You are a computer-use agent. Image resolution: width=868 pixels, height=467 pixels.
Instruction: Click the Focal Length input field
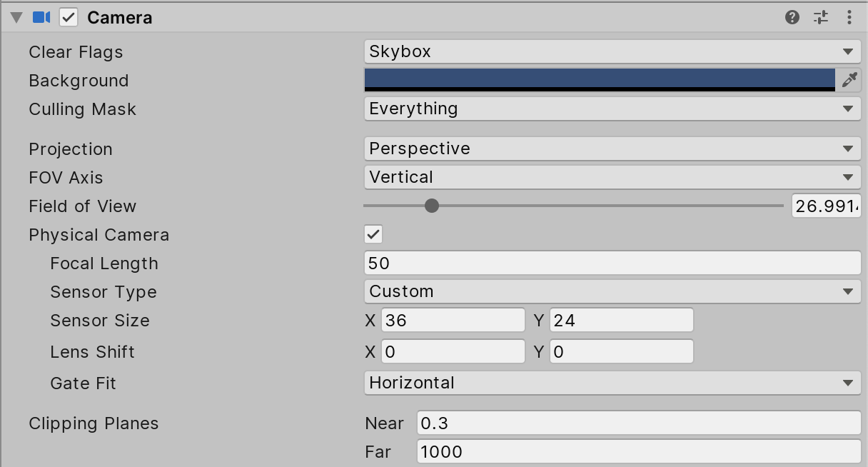(x=612, y=263)
